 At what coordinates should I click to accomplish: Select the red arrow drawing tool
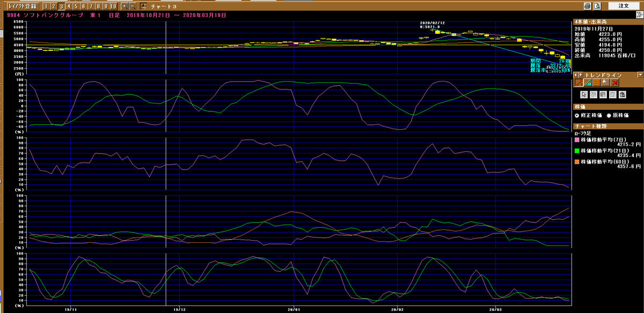[614, 83]
